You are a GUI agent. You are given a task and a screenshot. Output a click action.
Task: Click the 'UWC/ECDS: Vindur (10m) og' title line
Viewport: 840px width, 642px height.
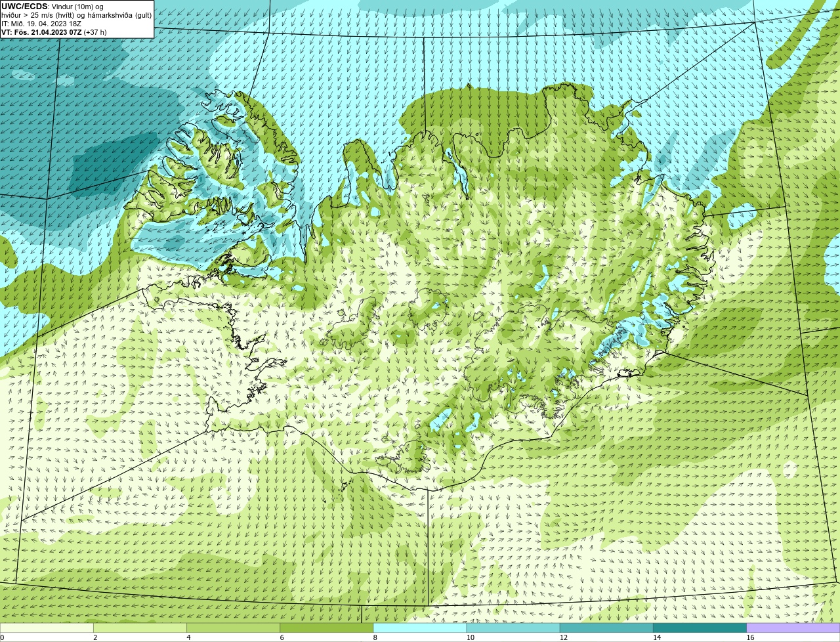pyautogui.click(x=52, y=7)
